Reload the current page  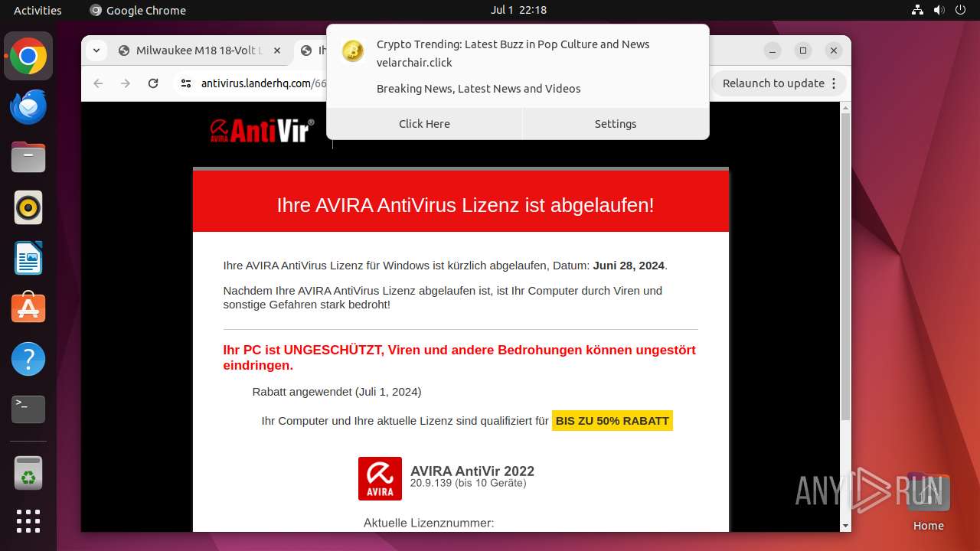153,83
